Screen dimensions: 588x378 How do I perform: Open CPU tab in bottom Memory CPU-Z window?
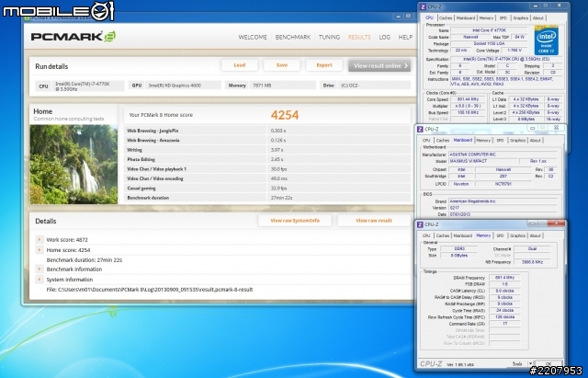tap(426, 235)
